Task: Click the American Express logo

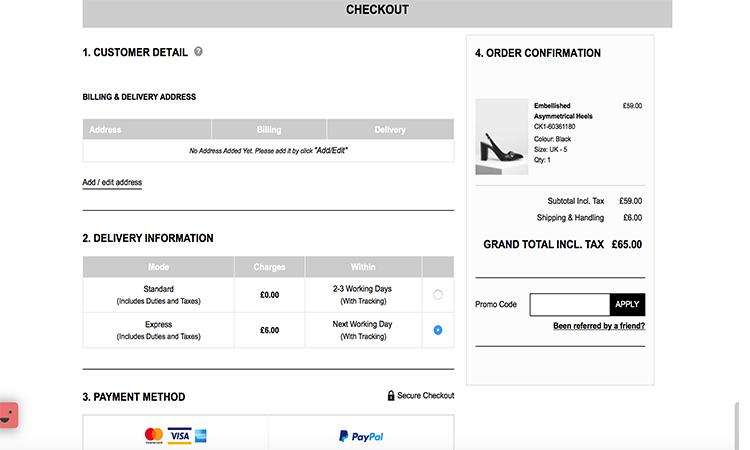Action: point(200,435)
